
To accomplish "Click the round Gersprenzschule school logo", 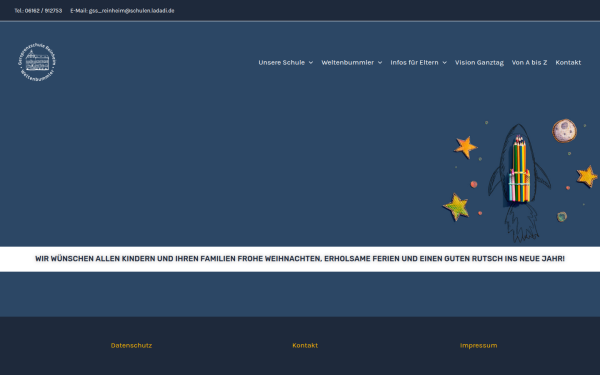I will [37, 62].
